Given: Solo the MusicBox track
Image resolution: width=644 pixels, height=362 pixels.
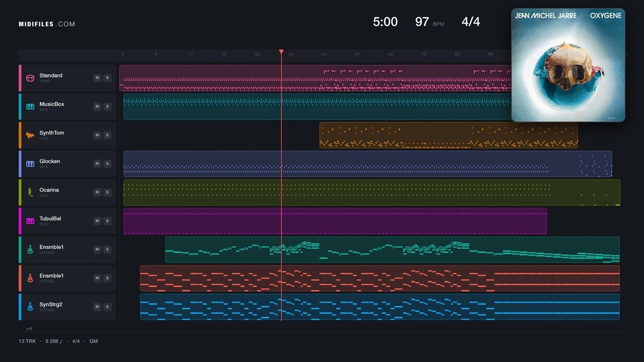Looking at the screenshot, I should (107, 107).
